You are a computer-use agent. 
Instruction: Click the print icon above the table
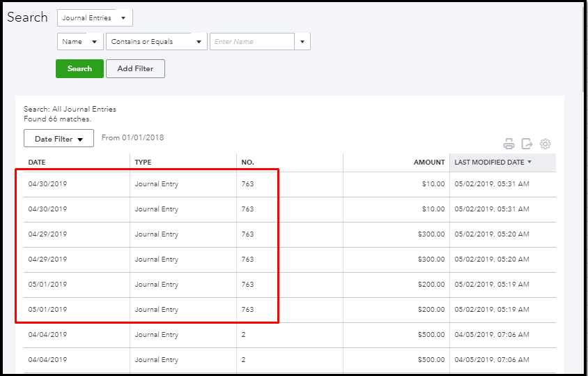click(509, 144)
